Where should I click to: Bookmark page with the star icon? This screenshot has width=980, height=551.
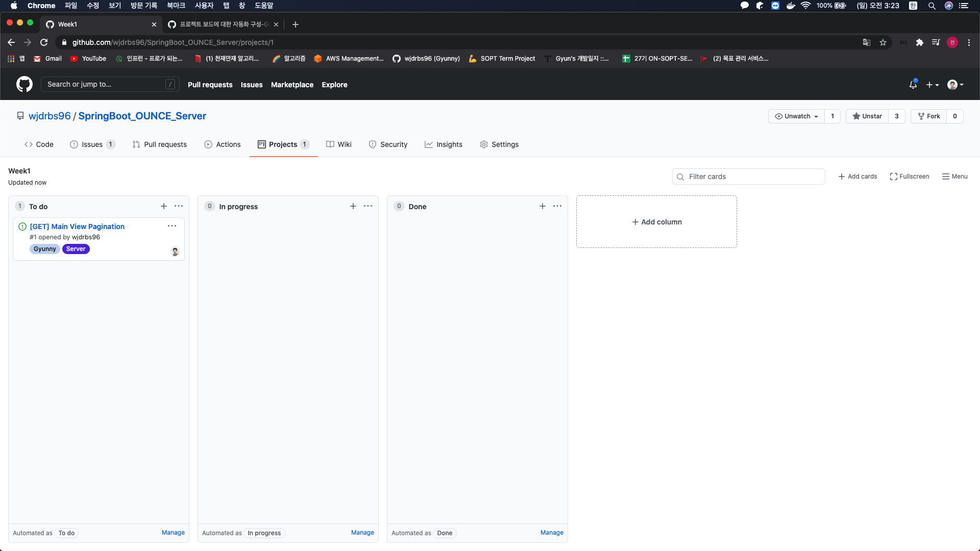coord(883,42)
